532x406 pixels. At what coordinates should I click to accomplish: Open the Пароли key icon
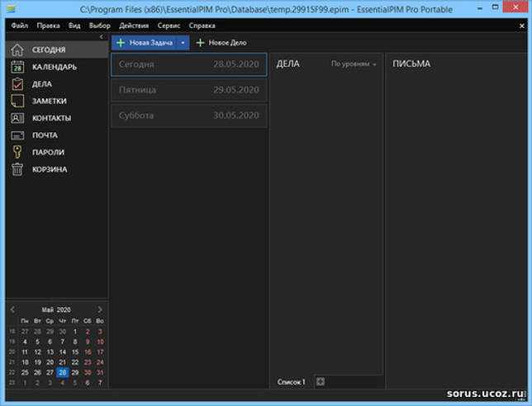(17, 152)
